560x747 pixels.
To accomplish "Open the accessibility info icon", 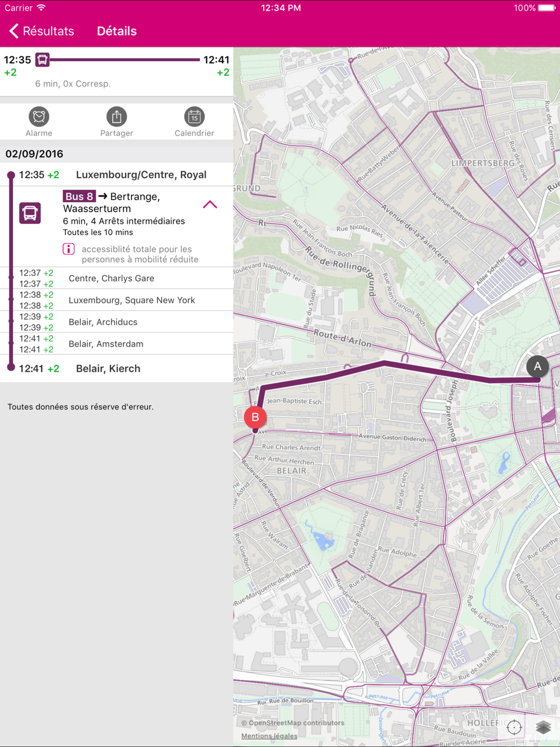I will point(69,249).
